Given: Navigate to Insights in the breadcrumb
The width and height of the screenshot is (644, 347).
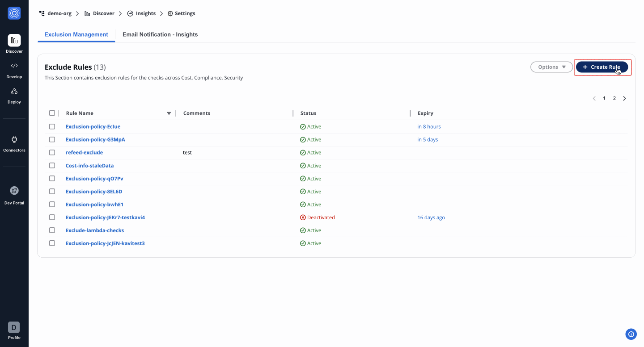Looking at the screenshot, I should [145, 13].
